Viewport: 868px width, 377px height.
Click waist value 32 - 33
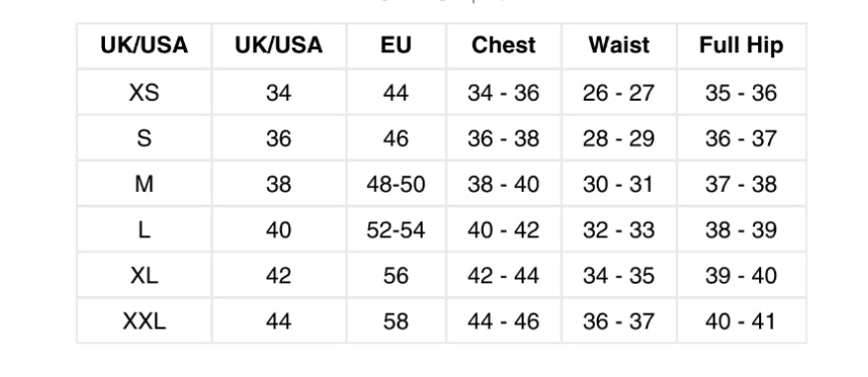pos(619,230)
